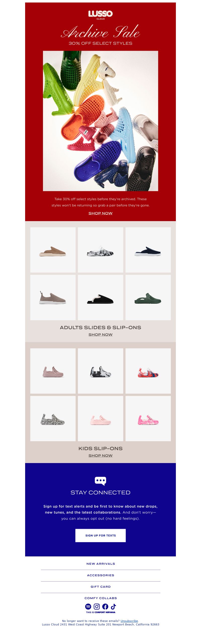Open the Facebook icon in footer
Image resolution: width=201 pixels, height=644 pixels.
point(105,606)
